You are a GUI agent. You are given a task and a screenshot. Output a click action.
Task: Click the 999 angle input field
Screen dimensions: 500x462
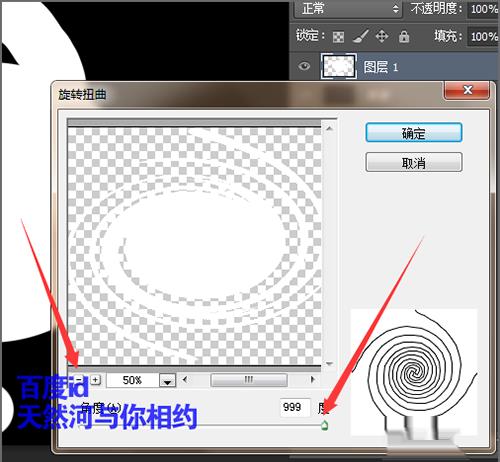pos(295,407)
